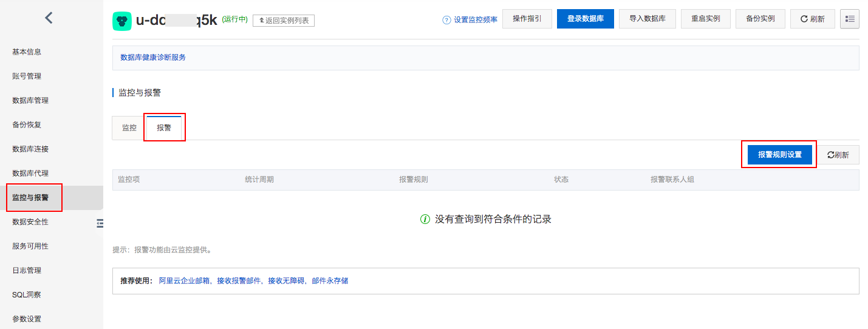Click the 登录数据库 button

click(585, 19)
